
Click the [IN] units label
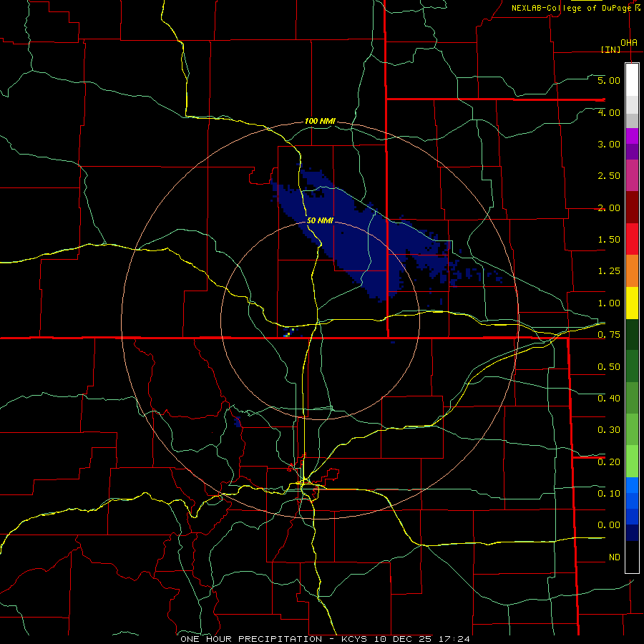coord(611,49)
